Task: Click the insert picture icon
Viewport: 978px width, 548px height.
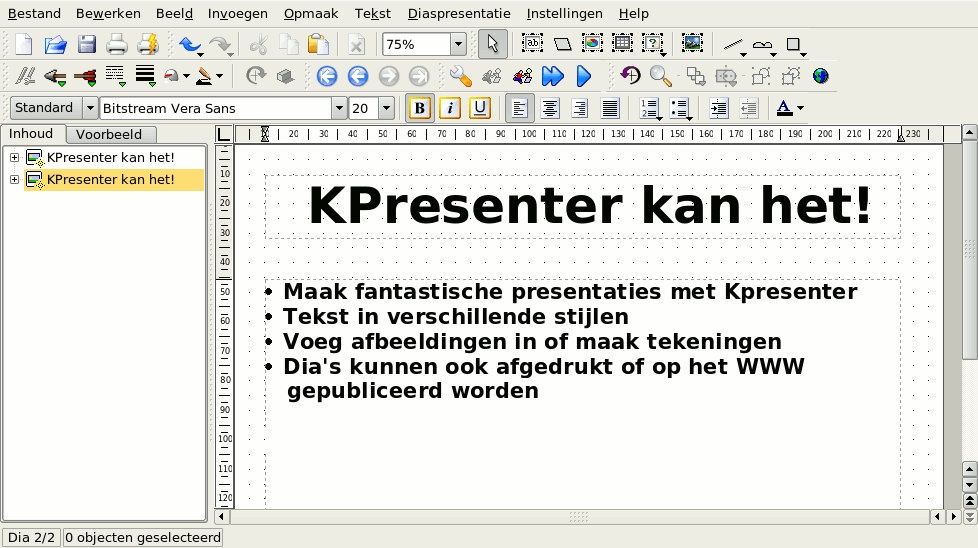Action: tap(692, 44)
